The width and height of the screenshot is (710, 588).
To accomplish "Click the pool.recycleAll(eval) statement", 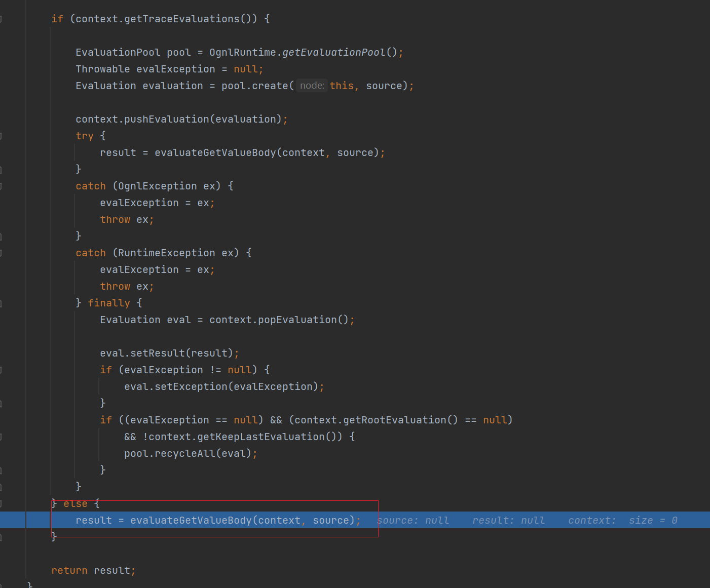I will click(191, 453).
